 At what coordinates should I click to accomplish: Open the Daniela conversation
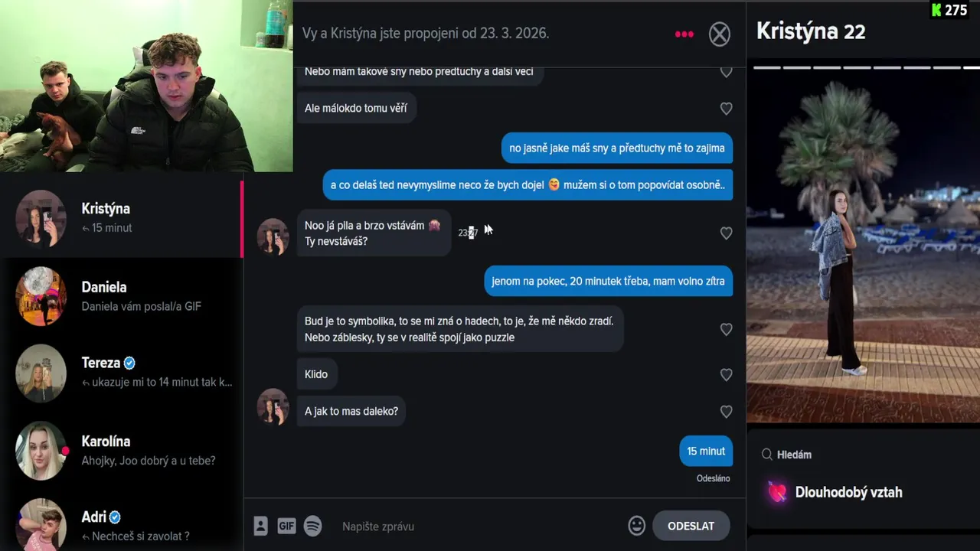coord(122,296)
